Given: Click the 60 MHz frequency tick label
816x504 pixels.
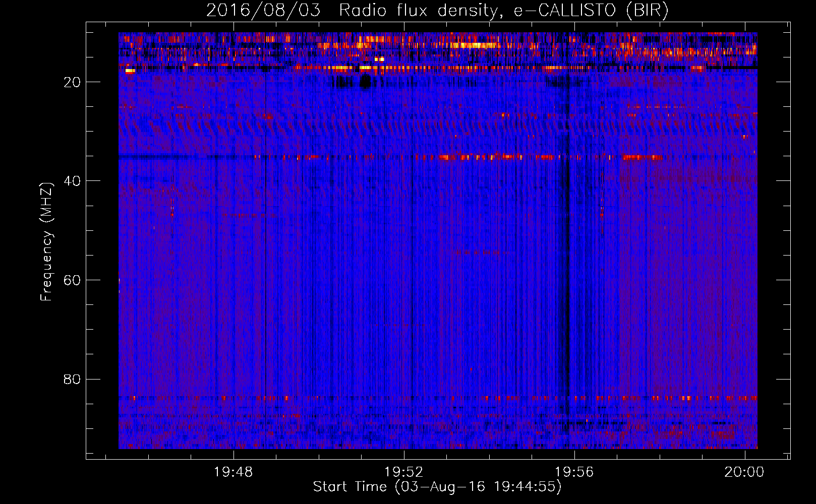Looking at the screenshot, I should (x=72, y=280).
